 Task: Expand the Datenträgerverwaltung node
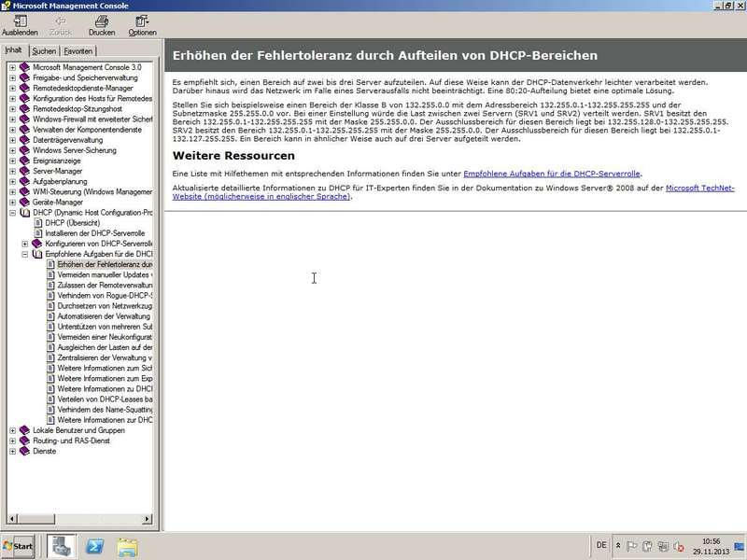(x=13, y=141)
